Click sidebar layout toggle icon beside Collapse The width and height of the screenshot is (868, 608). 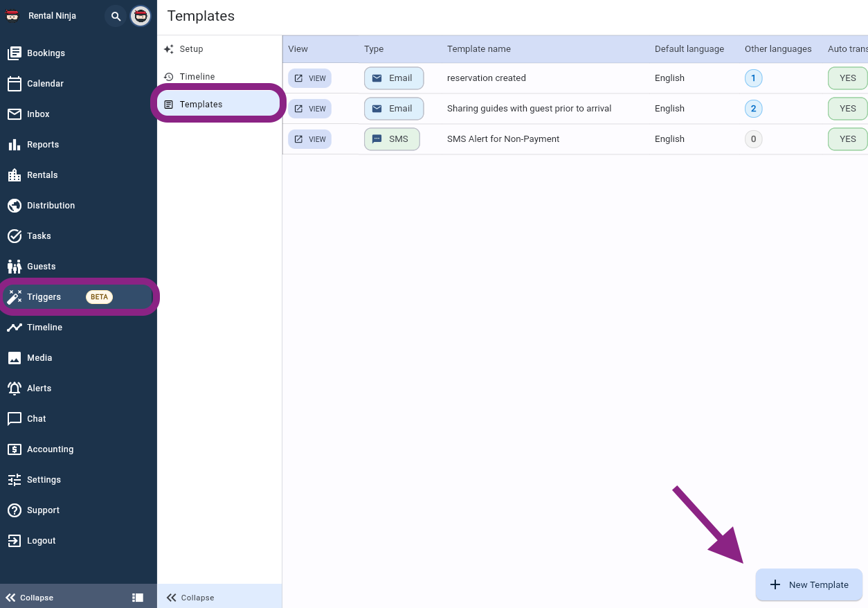tap(138, 598)
